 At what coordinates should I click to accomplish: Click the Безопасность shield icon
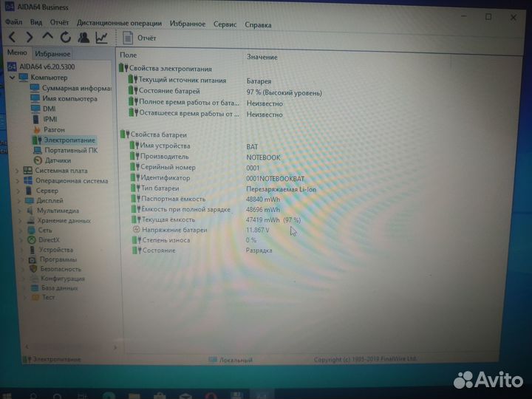33,269
